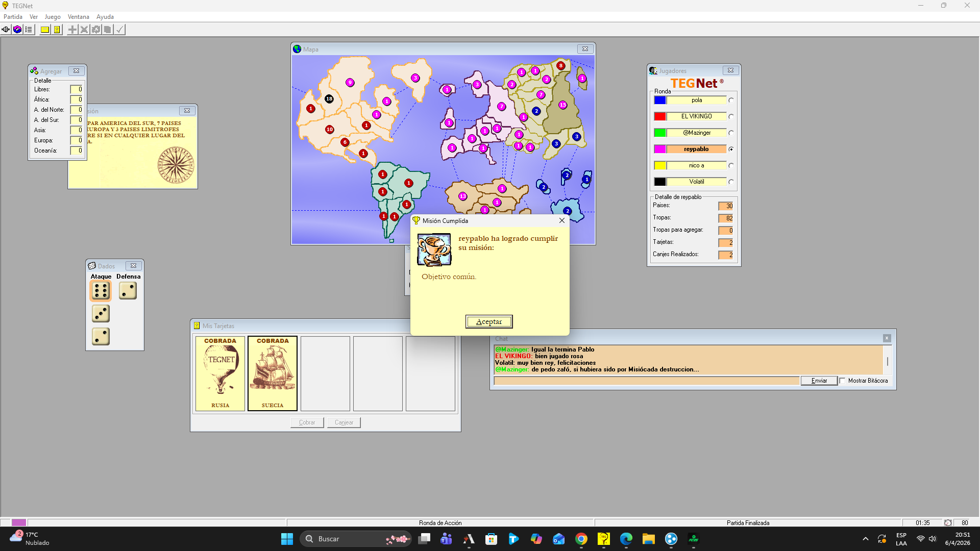Click the gray plus add-troops icon
980x551 pixels.
[x=72, y=30]
